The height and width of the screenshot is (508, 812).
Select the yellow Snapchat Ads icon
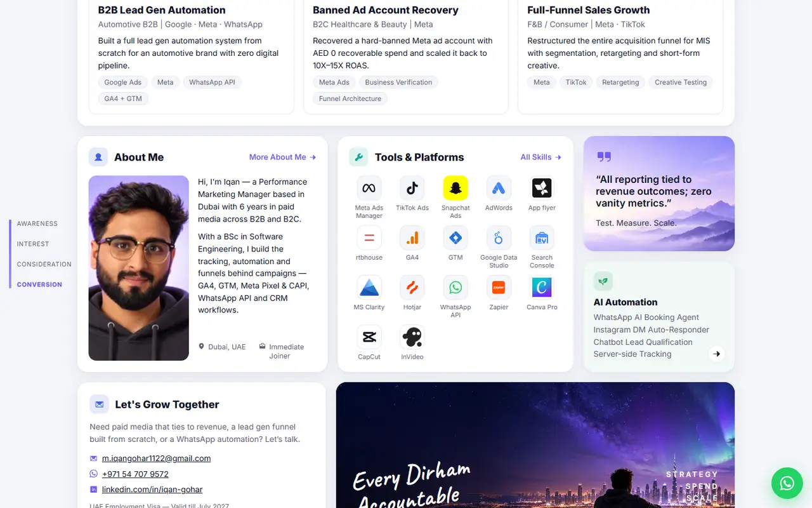455,188
